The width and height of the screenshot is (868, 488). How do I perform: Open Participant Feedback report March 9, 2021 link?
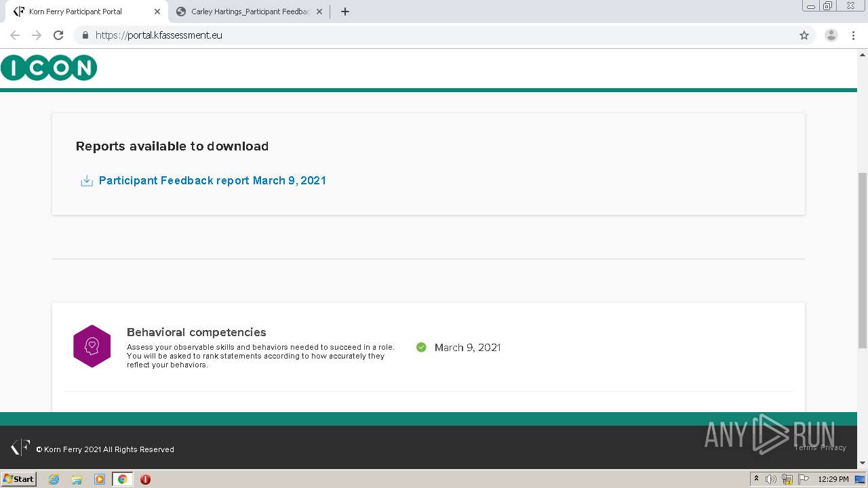[x=212, y=180]
